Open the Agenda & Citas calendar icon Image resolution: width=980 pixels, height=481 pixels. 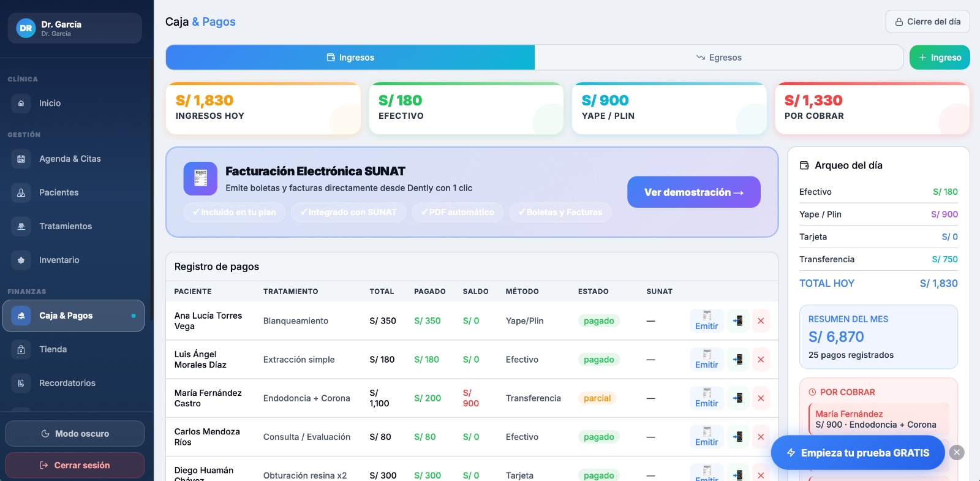21,159
